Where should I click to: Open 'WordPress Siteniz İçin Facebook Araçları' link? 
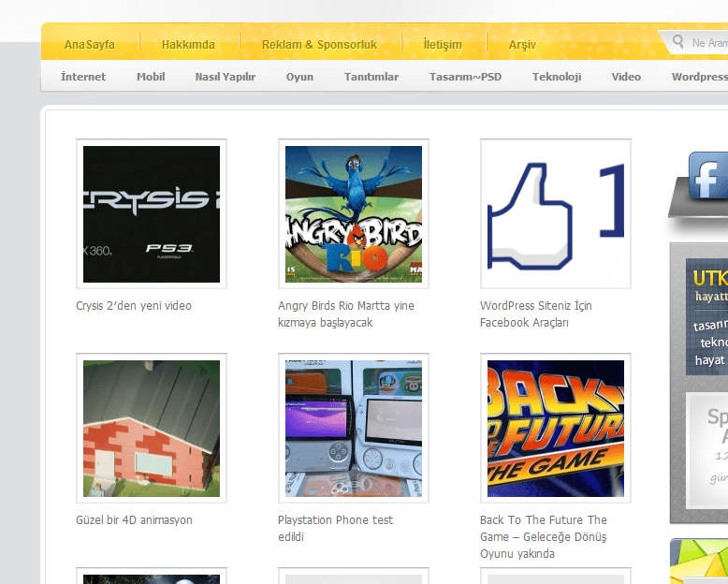(x=536, y=314)
